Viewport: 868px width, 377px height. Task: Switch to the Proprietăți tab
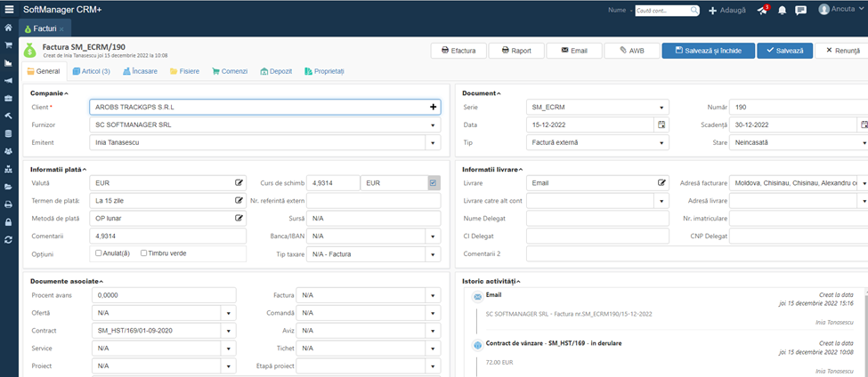pos(324,71)
